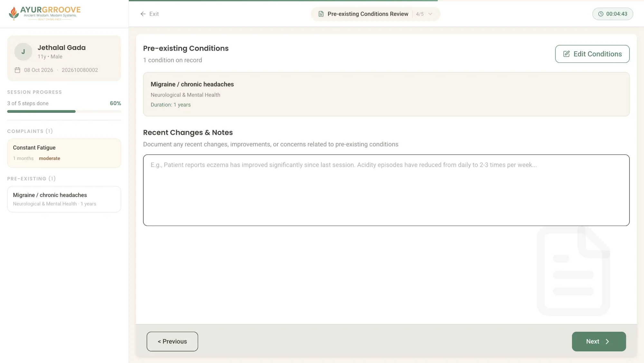Click the document icon in the step selector
This screenshot has width=644, height=363.
click(321, 14)
